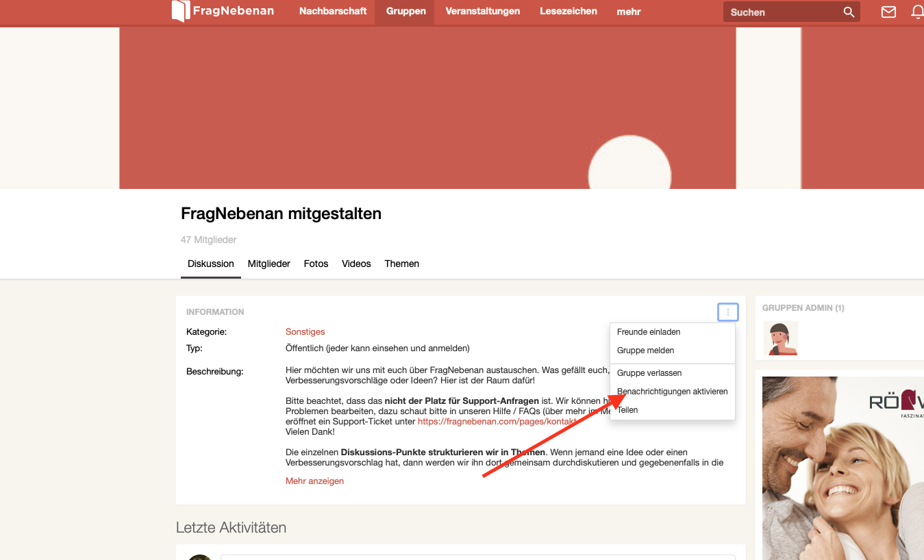Expand description with Mehr anzeigen
Viewport: 924px width, 560px height.
[x=314, y=481]
